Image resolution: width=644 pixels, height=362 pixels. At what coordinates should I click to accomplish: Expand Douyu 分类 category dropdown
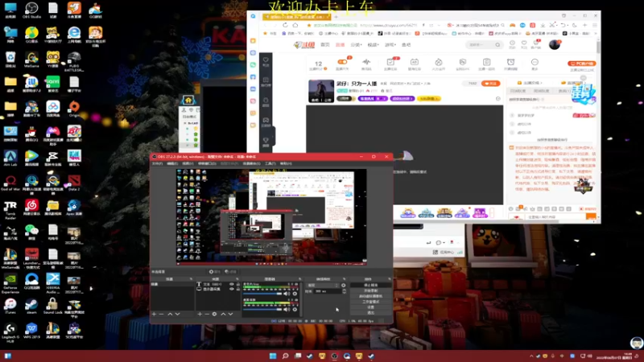356,45
